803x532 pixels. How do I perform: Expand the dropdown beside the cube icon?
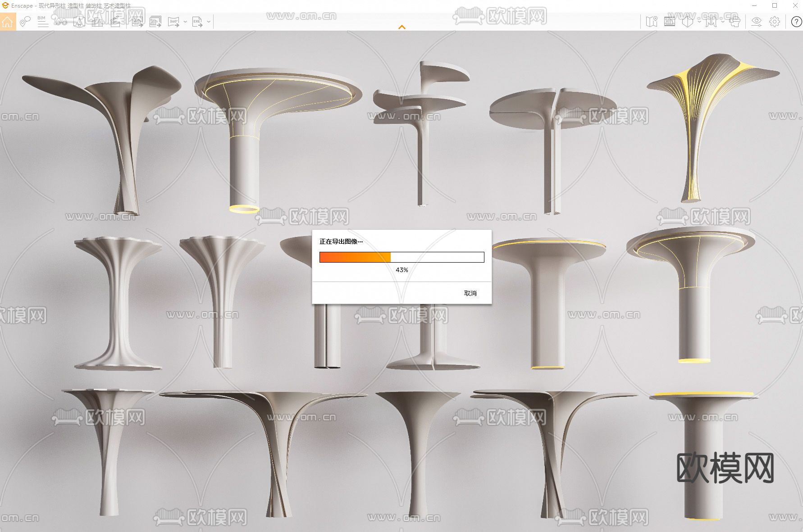[699, 22]
